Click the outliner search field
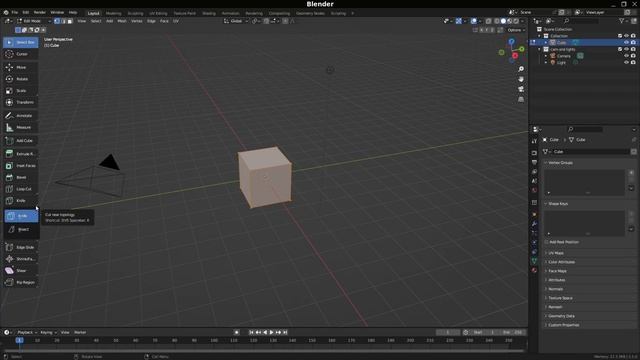The height and width of the screenshot is (360, 640). (x=582, y=21)
